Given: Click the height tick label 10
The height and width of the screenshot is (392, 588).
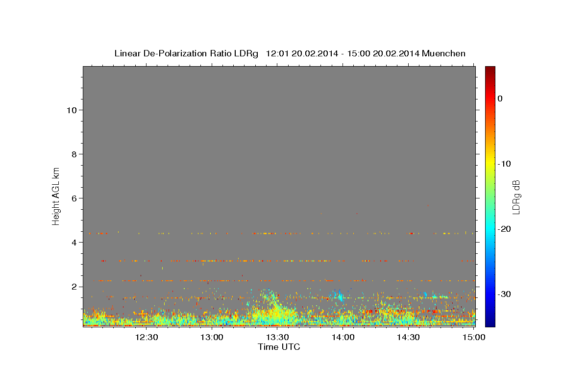Looking at the screenshot, I should [x=71, y=110].
